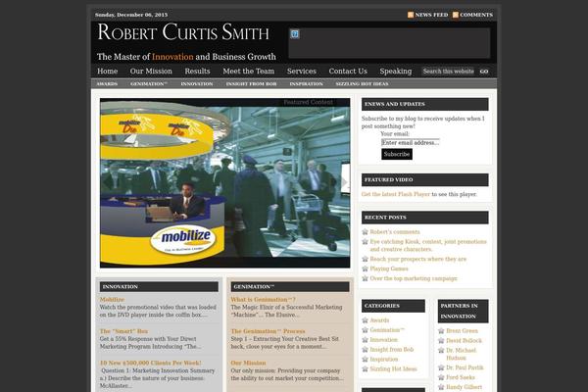Select Awards in the sub navigation
The height and width of the screenshot is (392, 588).
point(107,84)
